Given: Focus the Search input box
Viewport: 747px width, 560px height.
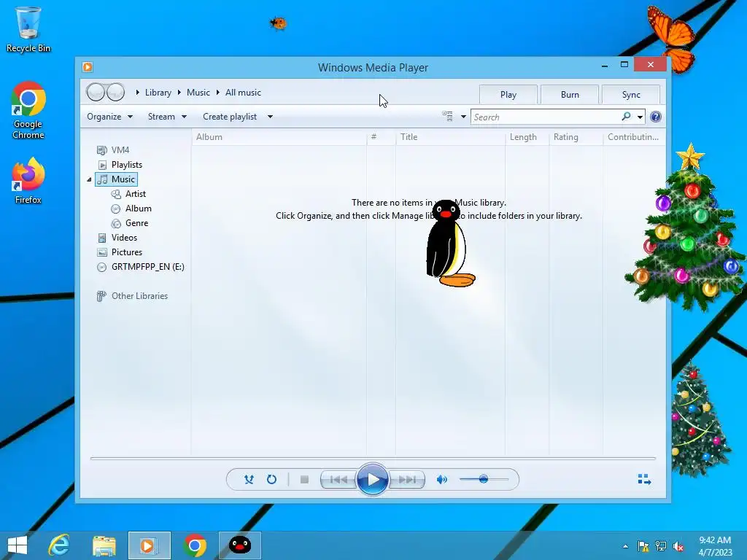Looking at the screenshot, I should click(546, 117).
